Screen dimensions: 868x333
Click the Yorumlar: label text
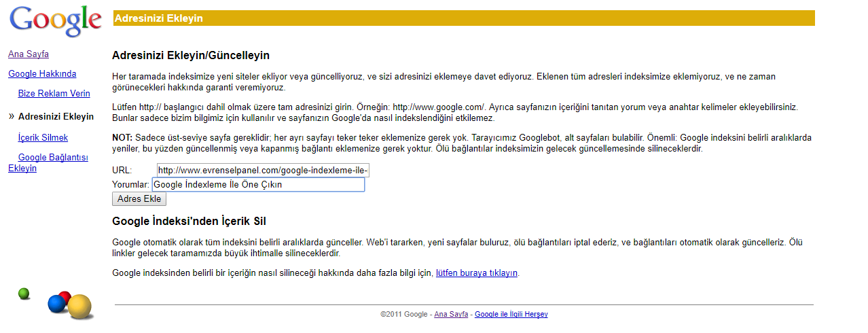click(x=131, y=184)
